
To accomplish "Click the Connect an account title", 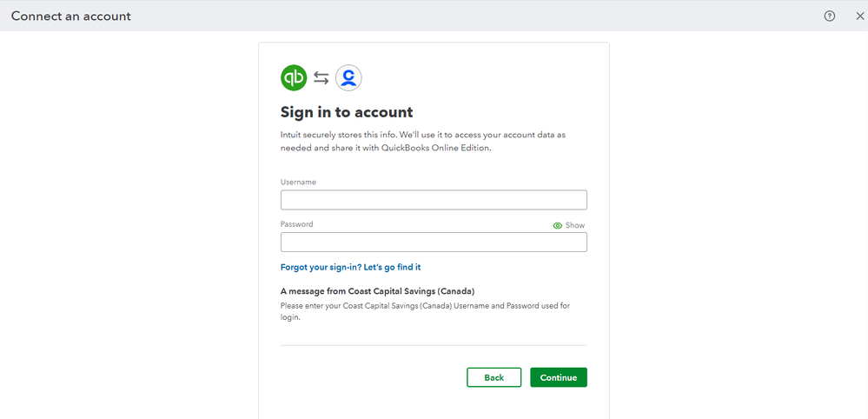I will [x=71, y=16].
